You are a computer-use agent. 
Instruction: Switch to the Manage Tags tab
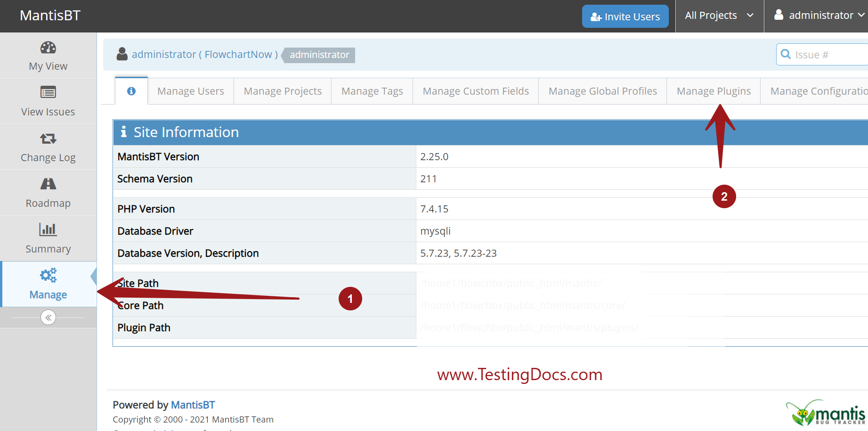coord(372,91)
